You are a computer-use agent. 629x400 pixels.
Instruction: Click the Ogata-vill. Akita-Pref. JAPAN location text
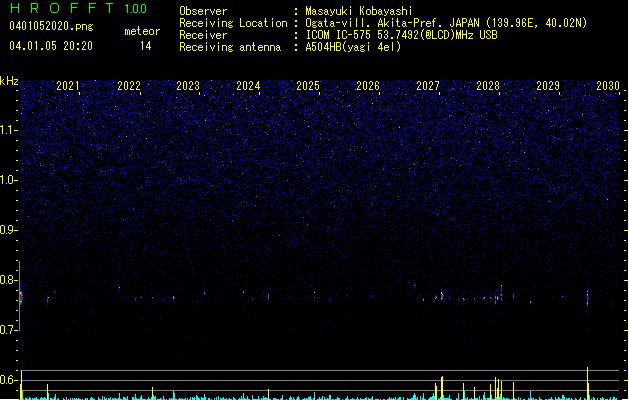pyautogui.click(x=446, y=23)
